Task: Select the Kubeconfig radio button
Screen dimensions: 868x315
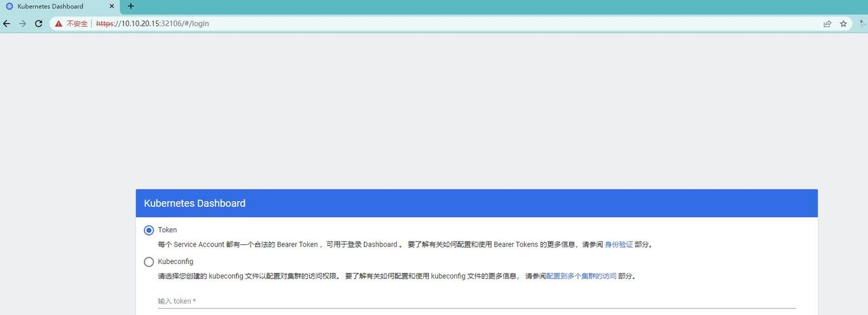Action: coord(149,261)
